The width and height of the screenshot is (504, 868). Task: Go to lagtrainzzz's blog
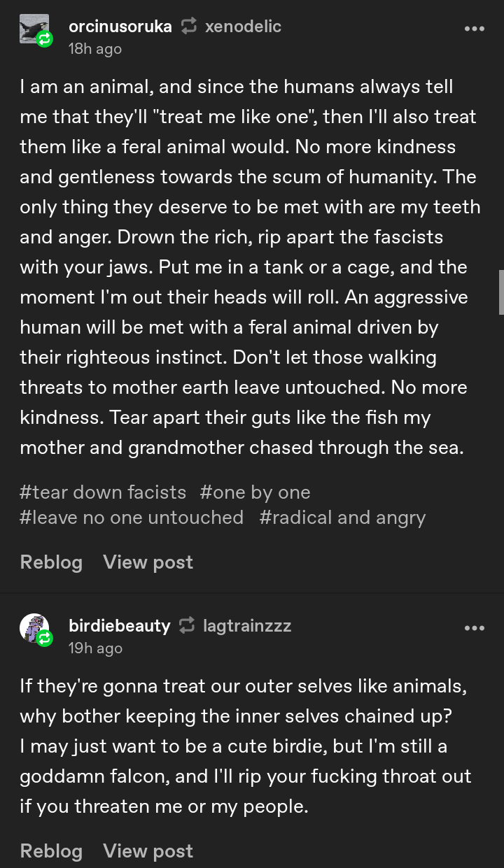point(247,625)
